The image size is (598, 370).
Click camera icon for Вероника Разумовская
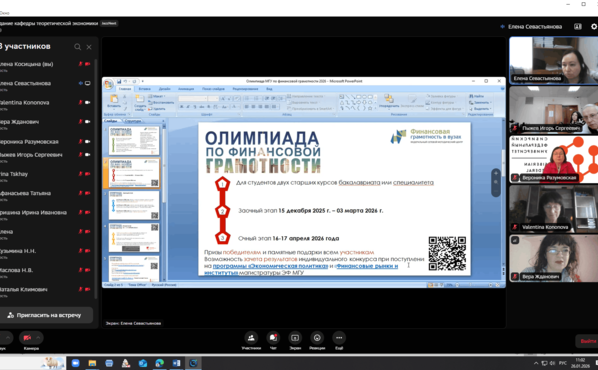(87, 142)
